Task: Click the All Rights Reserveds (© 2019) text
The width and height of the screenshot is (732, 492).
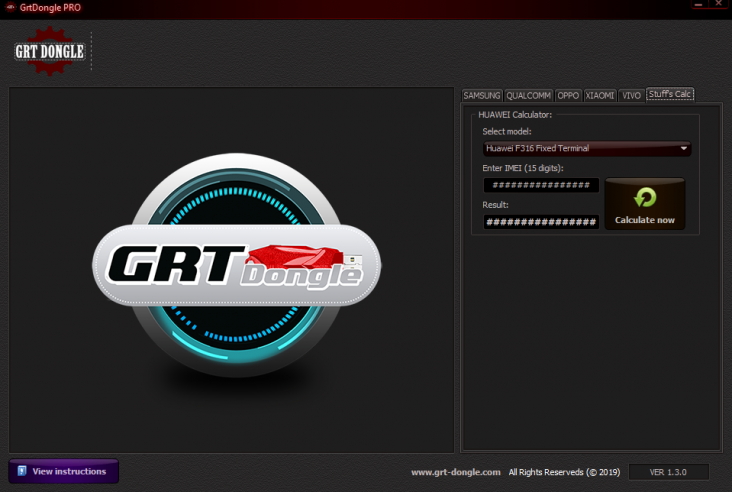Action: pos(564,472)
